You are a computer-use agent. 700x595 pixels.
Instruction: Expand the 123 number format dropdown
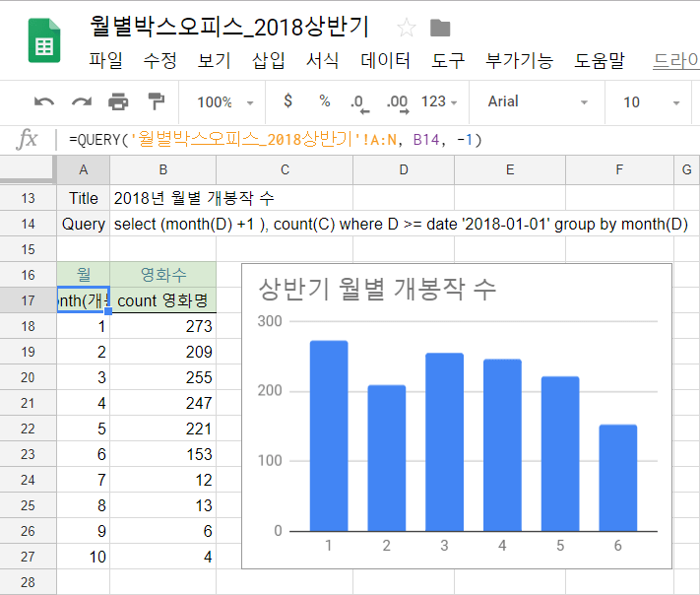(x=439, y=102)
